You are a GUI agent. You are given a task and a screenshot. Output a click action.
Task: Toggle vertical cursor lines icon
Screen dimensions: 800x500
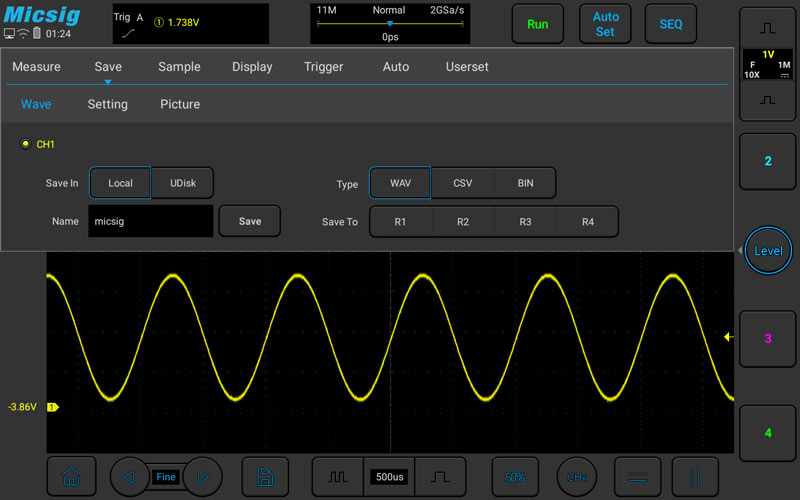click(695, 477)
